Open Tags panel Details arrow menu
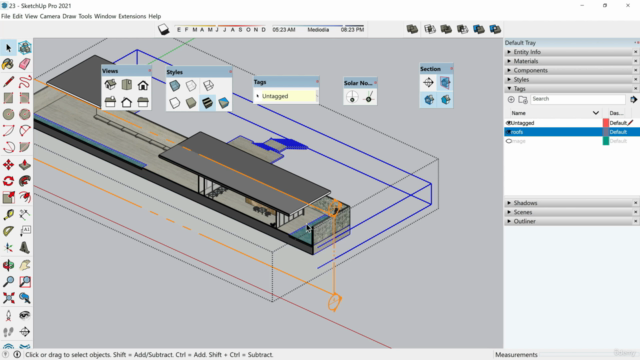Screen dimensions: 640x360 coord(633,99)
